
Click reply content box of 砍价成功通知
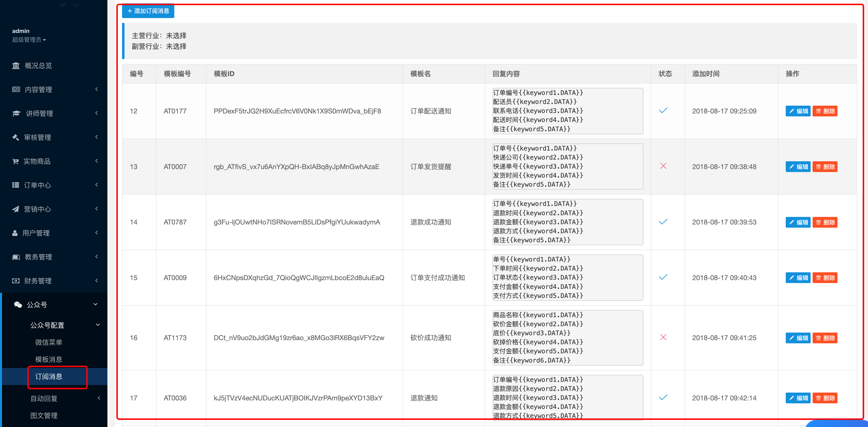568,337
